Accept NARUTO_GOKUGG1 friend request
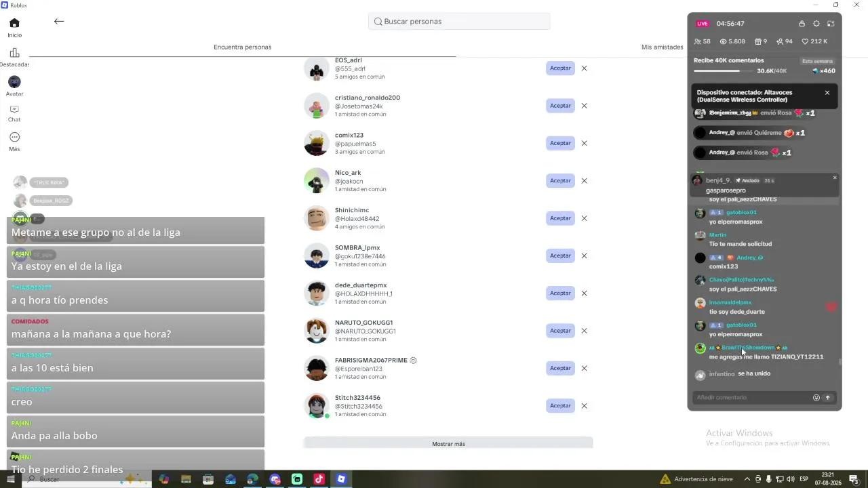868x488 pixels. (560, 331)
